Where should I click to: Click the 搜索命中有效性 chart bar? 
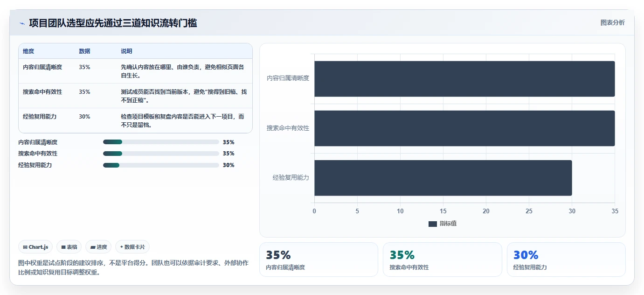pos(464,128)
